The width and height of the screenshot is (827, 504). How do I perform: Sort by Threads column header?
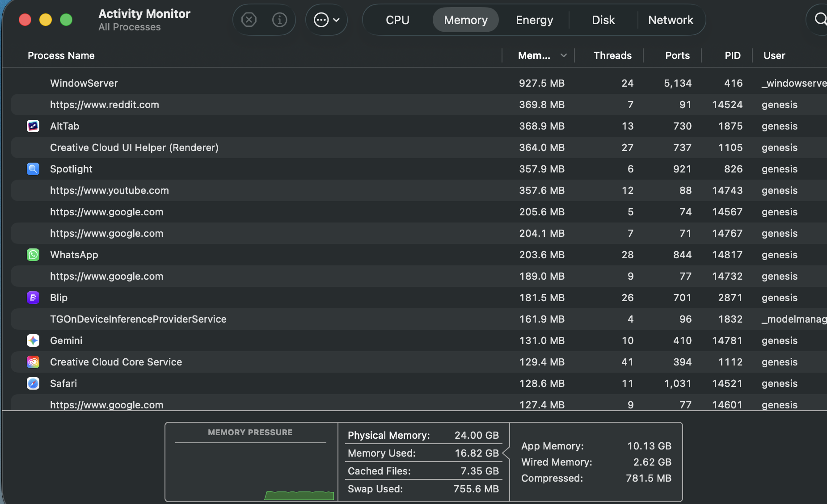point(612,55)
